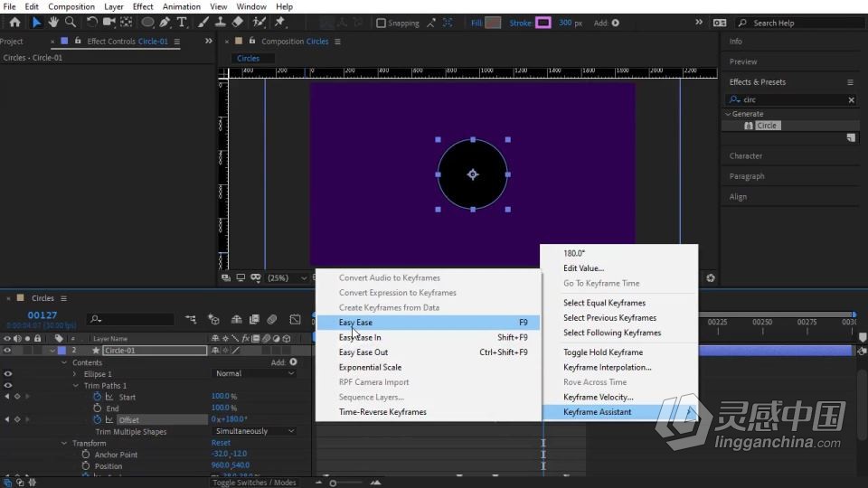Screen dimensions: 868x488
Task: Choose Easy Ease Out menu item
Action: tap(428, 352)
